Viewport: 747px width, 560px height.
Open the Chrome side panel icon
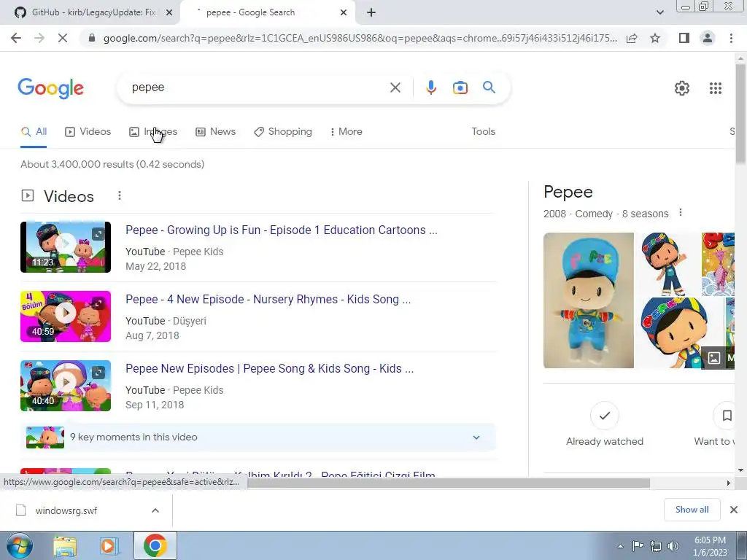tap(684, 38)
